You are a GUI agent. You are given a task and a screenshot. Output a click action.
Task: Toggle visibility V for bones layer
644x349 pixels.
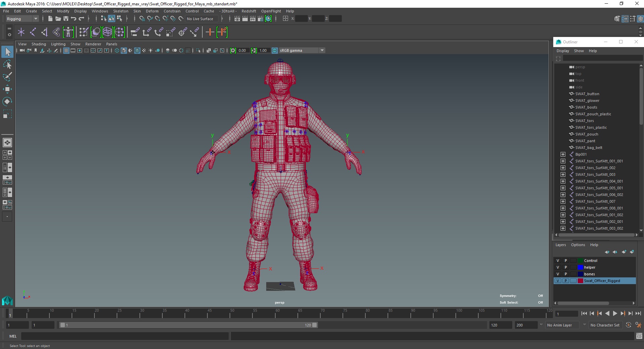558,274
